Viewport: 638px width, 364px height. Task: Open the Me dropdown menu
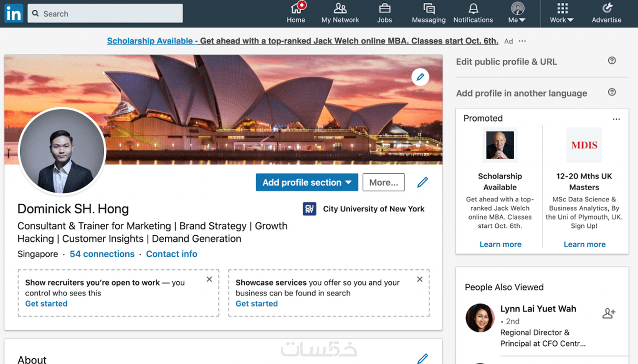[516, 12]
